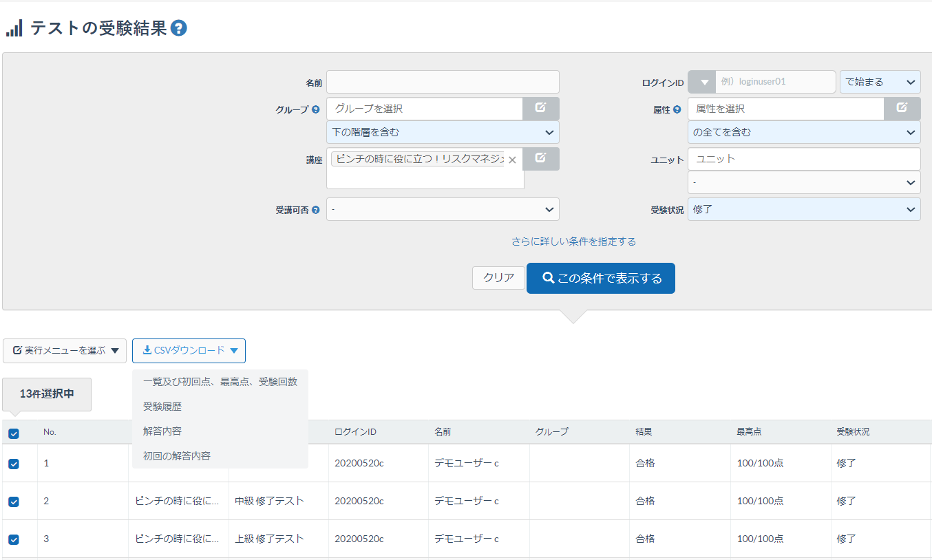Uncheck the checkbox for row 3

click(x=14, y=539)
